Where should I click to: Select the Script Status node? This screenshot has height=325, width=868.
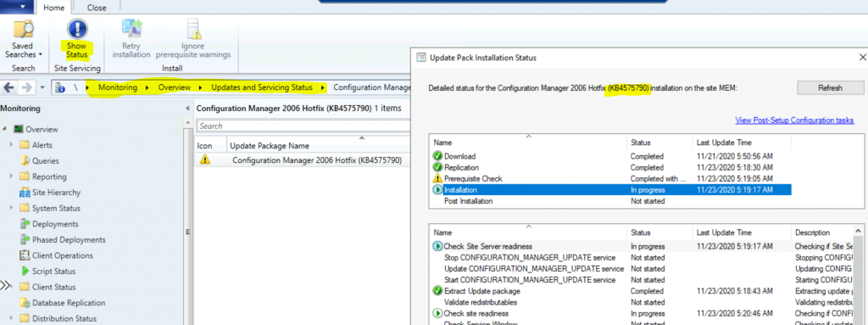click(x=53, y=272)
